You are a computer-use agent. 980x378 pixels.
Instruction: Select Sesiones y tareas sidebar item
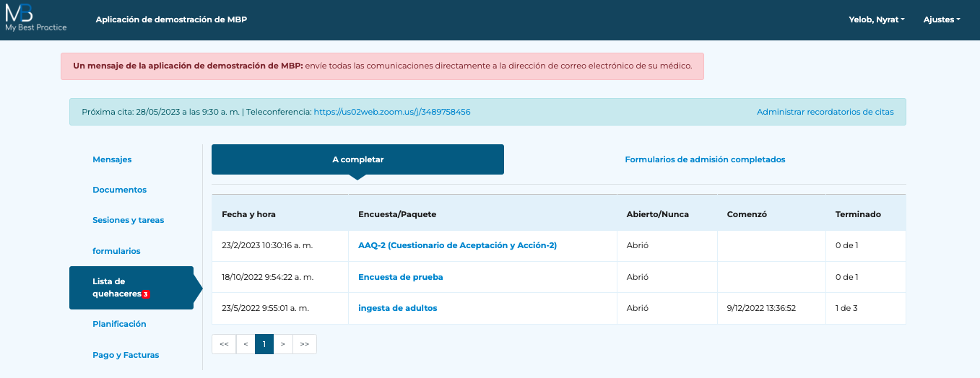[x=128, y=220]
